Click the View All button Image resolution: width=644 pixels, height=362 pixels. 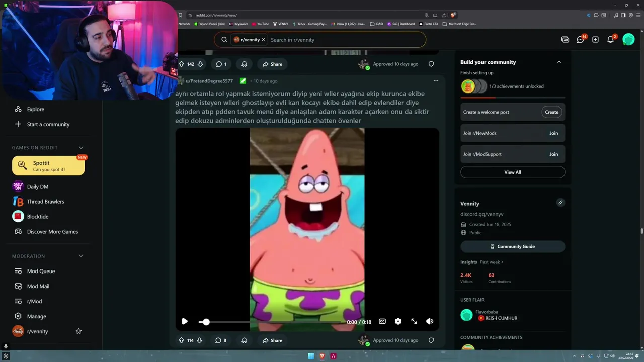(513, 172)
